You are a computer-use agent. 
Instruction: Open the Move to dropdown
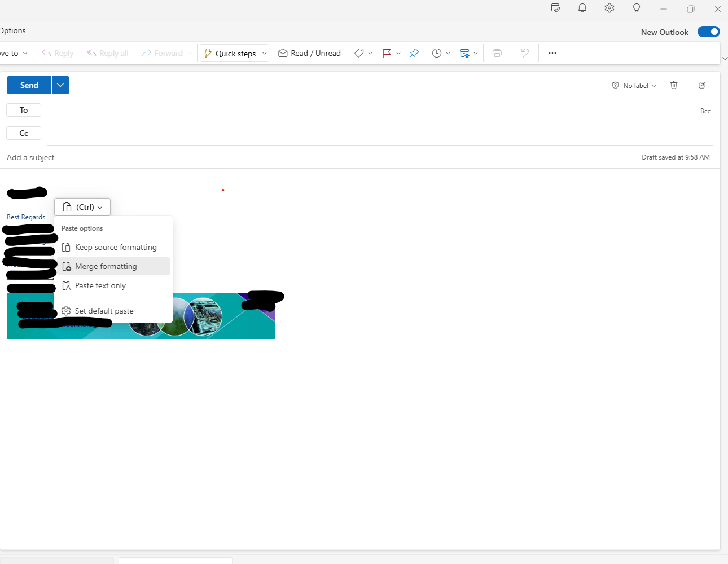tap(14, 53)
